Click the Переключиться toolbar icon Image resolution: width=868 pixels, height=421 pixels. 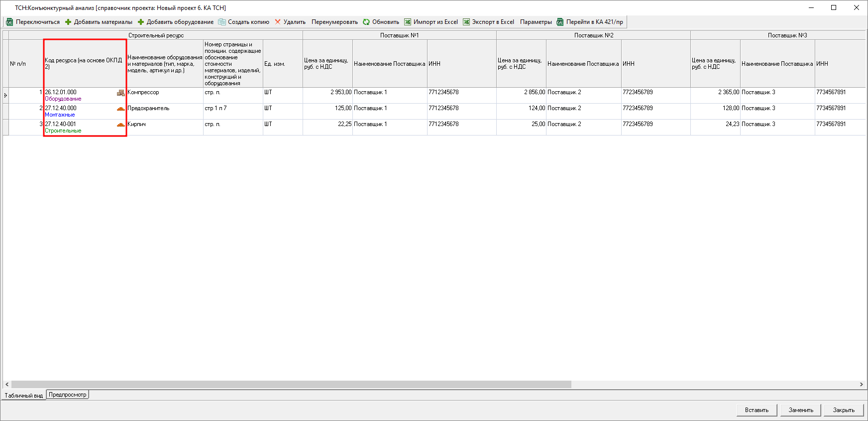[9, 22]
